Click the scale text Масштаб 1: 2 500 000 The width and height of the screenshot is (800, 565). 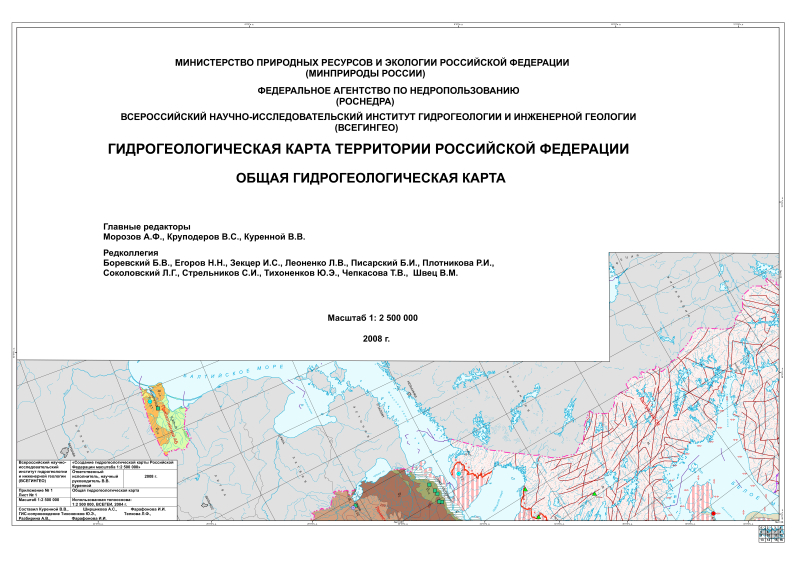(x=372, y=317)
